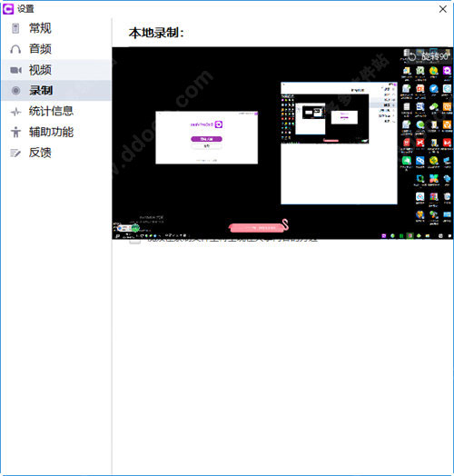Viewport: 454px width, 476px height.
Task: Select the 视频 tab label
Action: pyautogui.click(x=40, y=70)
